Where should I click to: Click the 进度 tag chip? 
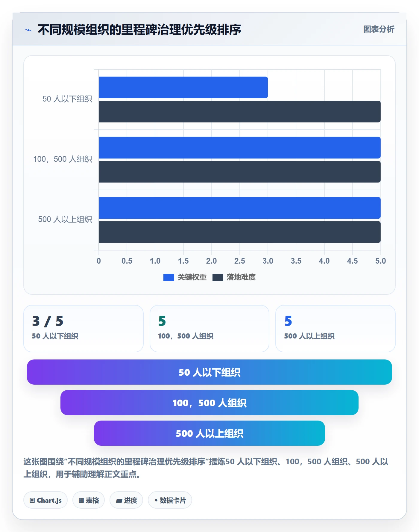click(x=126, y=500)
